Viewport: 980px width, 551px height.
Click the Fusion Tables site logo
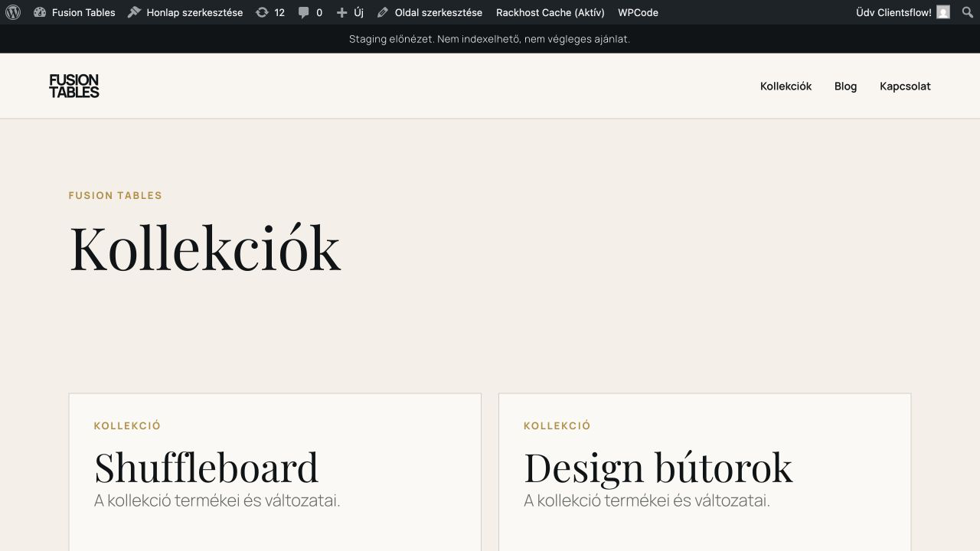(x=74, y=86)
